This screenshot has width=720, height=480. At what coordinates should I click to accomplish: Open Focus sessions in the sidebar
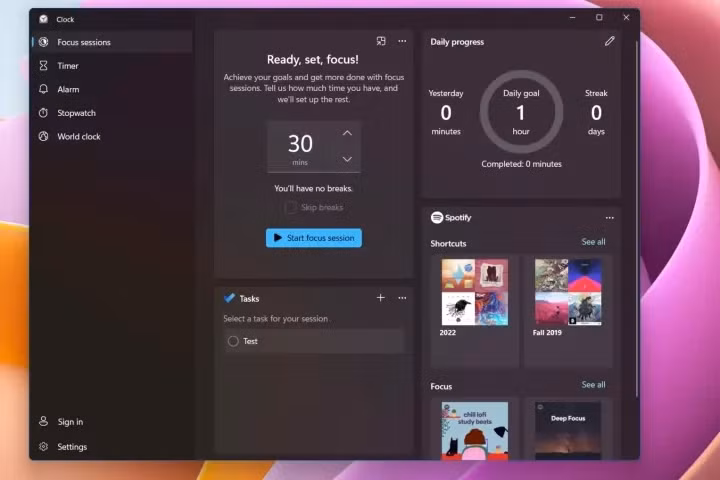[x=112, y=42]
